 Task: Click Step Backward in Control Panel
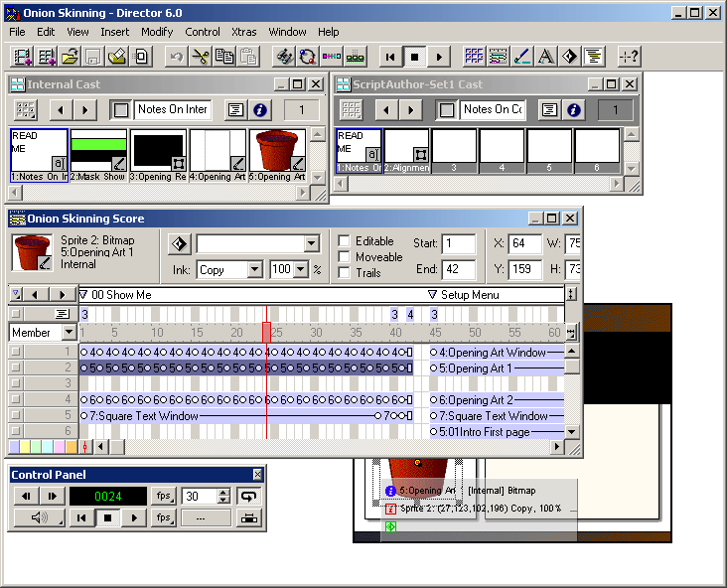pos(27,497)
